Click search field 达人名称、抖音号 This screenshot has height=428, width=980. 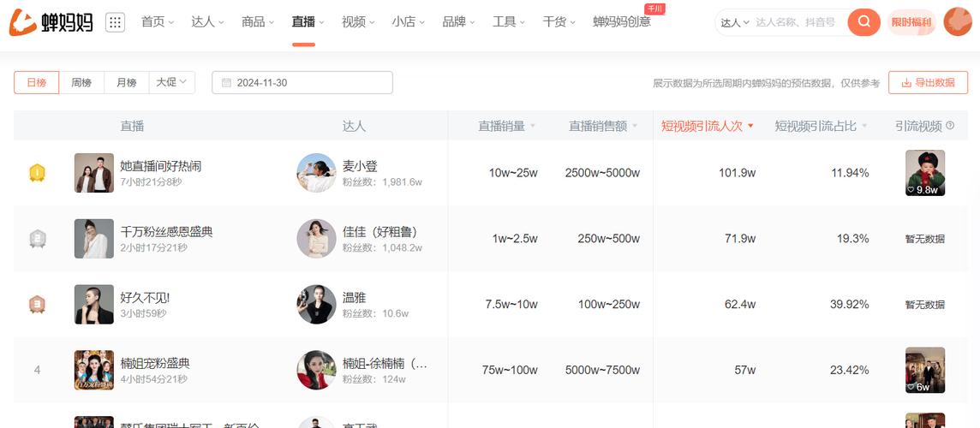coord(797,22)
